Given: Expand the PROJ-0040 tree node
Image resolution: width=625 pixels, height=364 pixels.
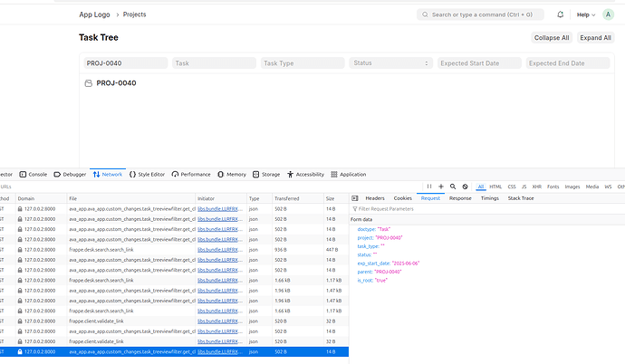Looking at the screenshot, I should pos(116,83).
